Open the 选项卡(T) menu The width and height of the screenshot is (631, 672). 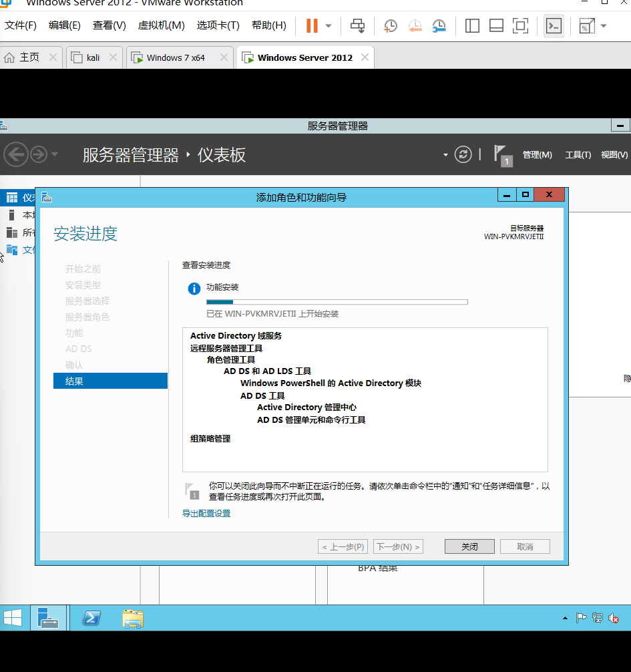pyautogui.click(x=218, y=25)
